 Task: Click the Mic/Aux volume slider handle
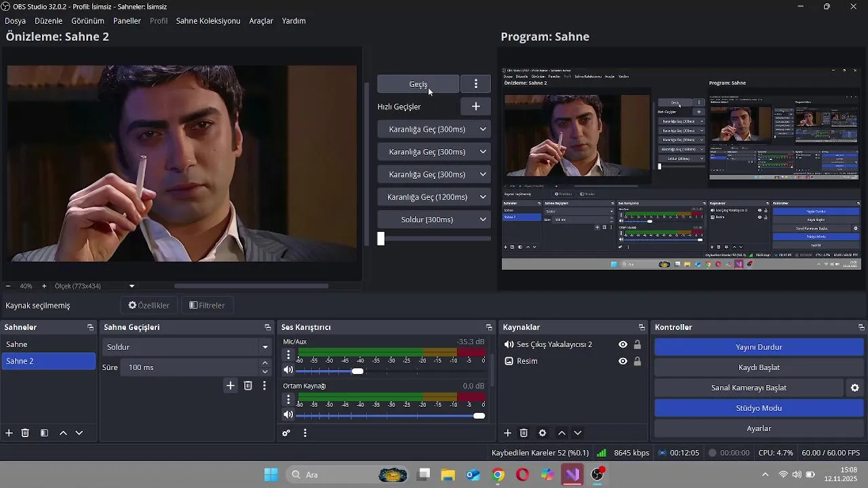pos(357,371)
